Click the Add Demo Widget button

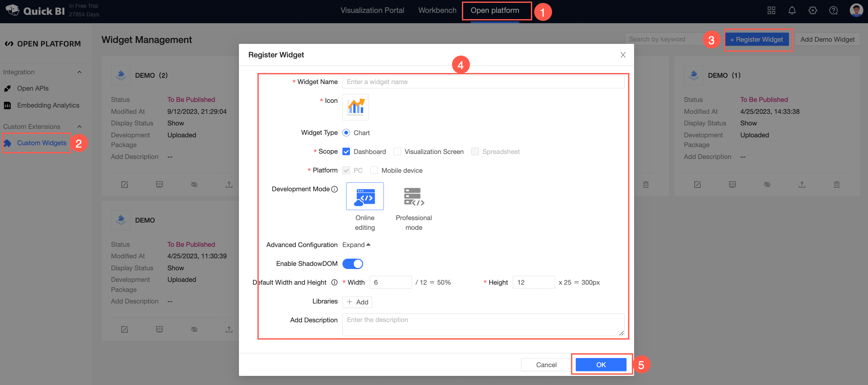pyautogui.click(x=827, y=40)
